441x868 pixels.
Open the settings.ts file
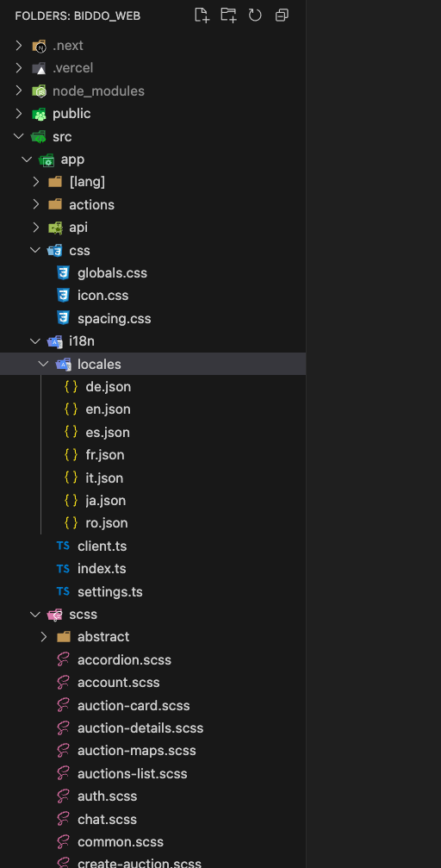tap(109, 592)
